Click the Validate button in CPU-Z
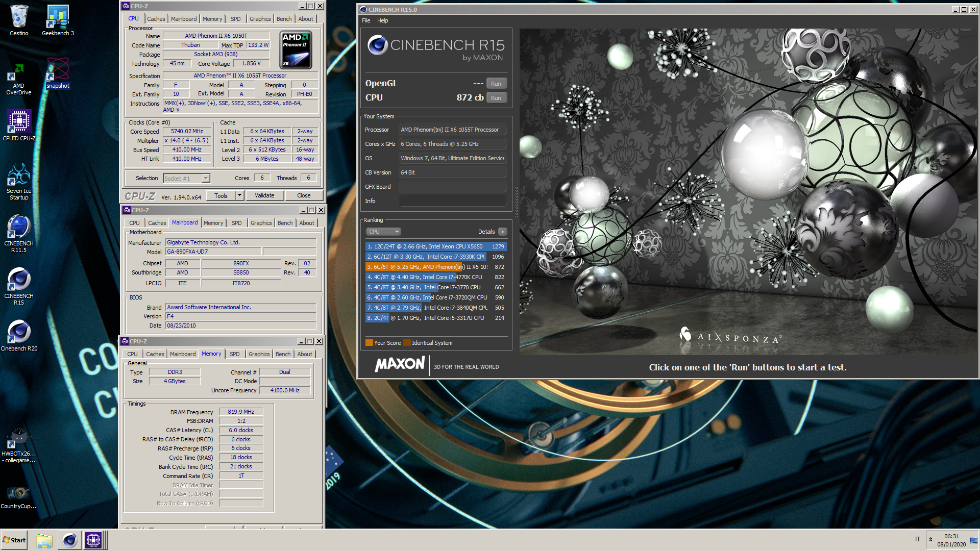Viewport: 980px width, 551px height. (x=264, y=195)
